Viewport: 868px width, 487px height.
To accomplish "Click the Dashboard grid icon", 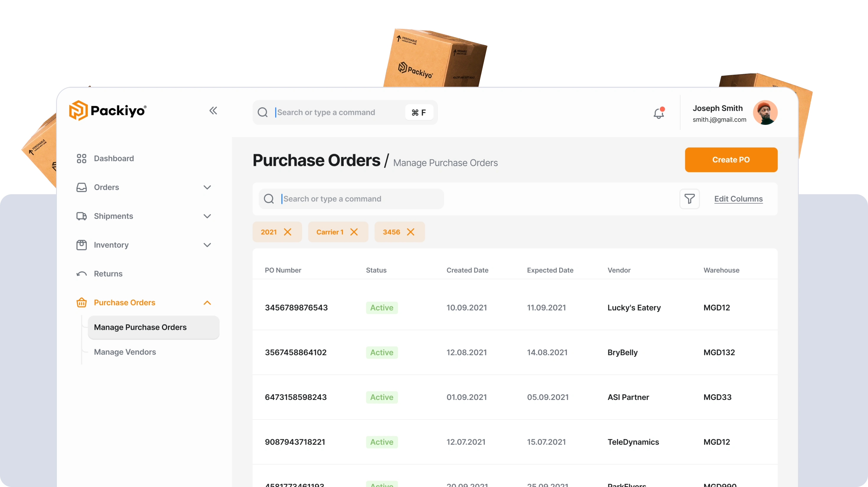I will click(x=81, y=158).
